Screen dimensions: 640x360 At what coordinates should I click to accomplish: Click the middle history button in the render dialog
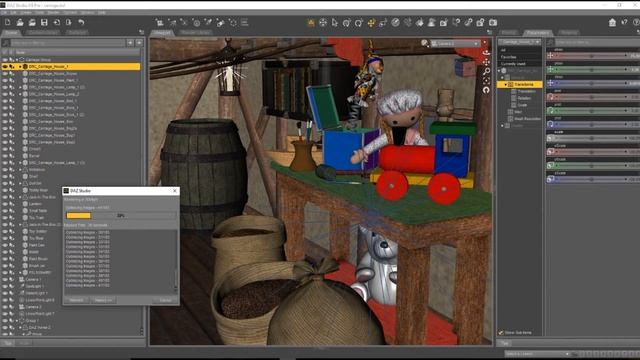click(103, 300)
